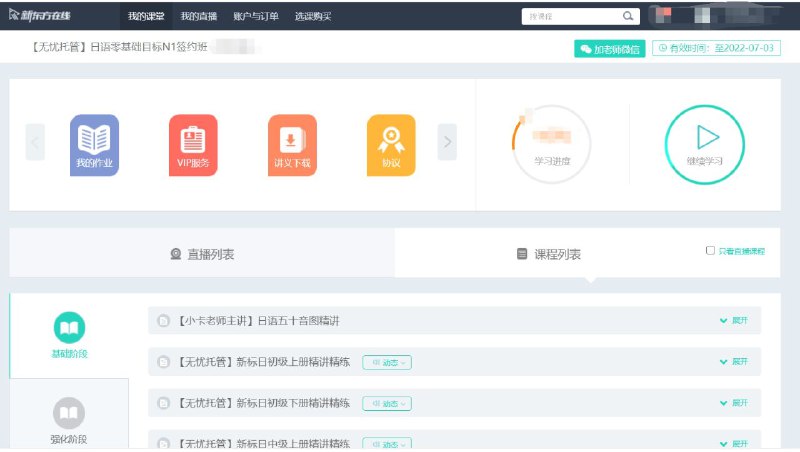This screenshot has height=452, width=800.
Task: Click icon beside 新标日初级下册精讲精练
Action: tap(163, 404)
